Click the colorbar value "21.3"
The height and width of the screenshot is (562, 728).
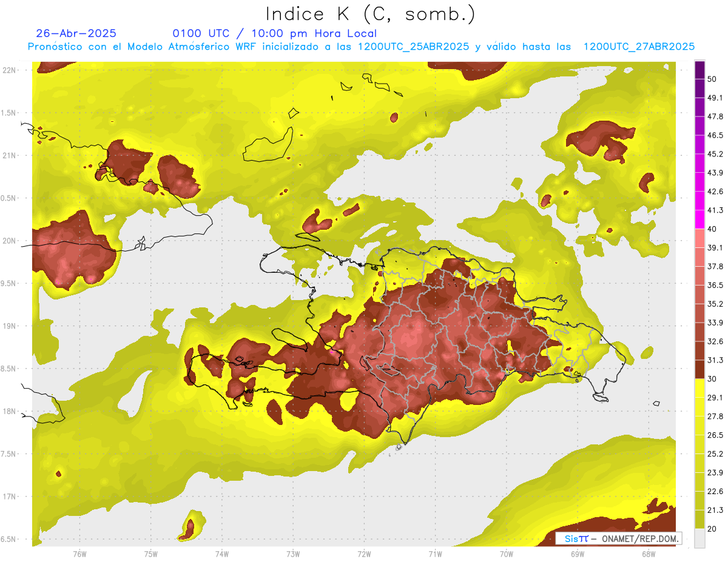(x=715, y=510)
